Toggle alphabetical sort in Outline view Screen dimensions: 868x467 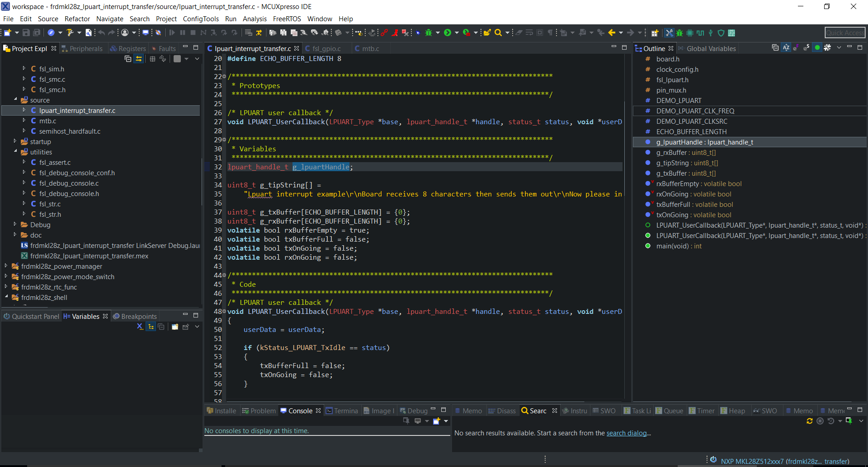click(786, 48)
